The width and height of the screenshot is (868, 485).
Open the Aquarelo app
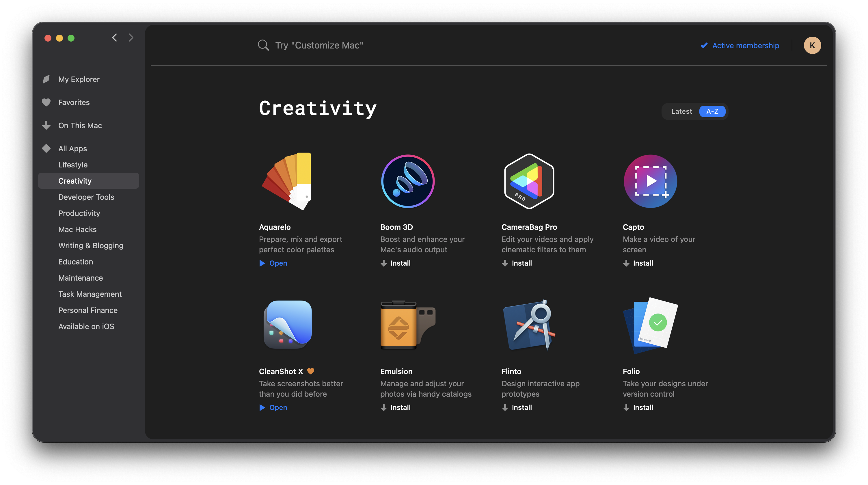pos(273,263)
